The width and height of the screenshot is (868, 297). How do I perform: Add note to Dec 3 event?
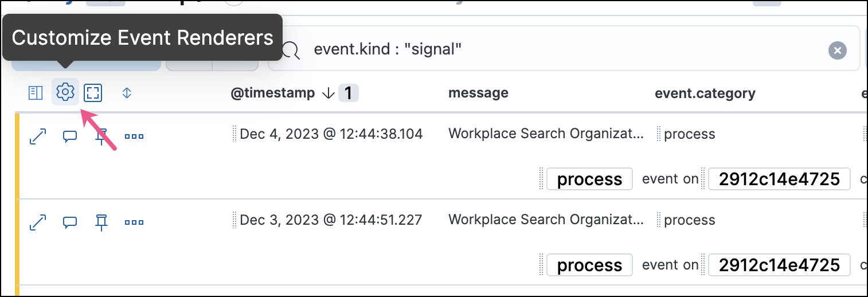pos(70,222)
